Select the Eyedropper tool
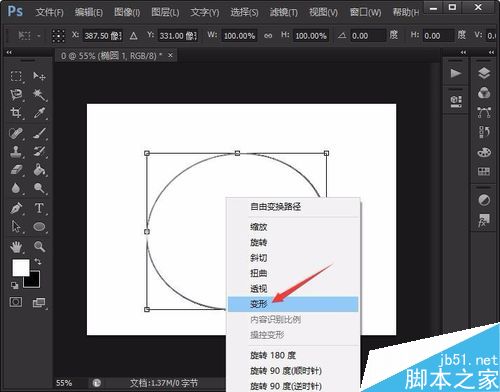Screen dimensions: 500x392 coord(39,113)
